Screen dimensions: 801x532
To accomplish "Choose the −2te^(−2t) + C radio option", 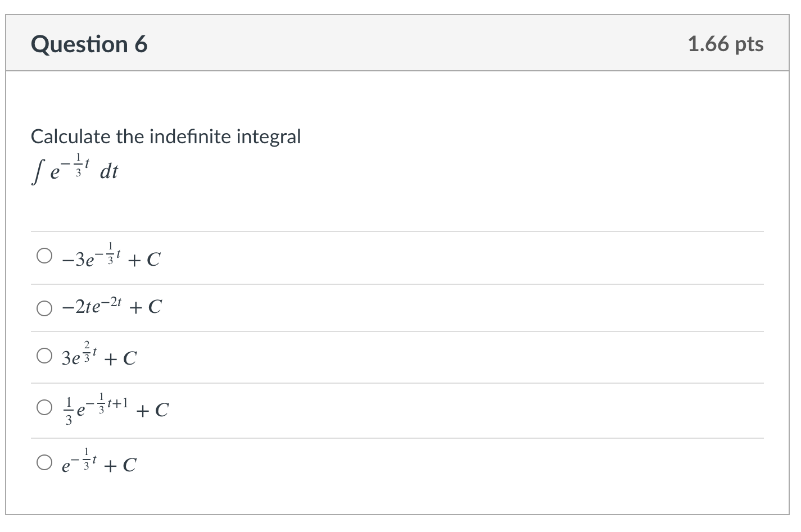I will coord(45,308).
